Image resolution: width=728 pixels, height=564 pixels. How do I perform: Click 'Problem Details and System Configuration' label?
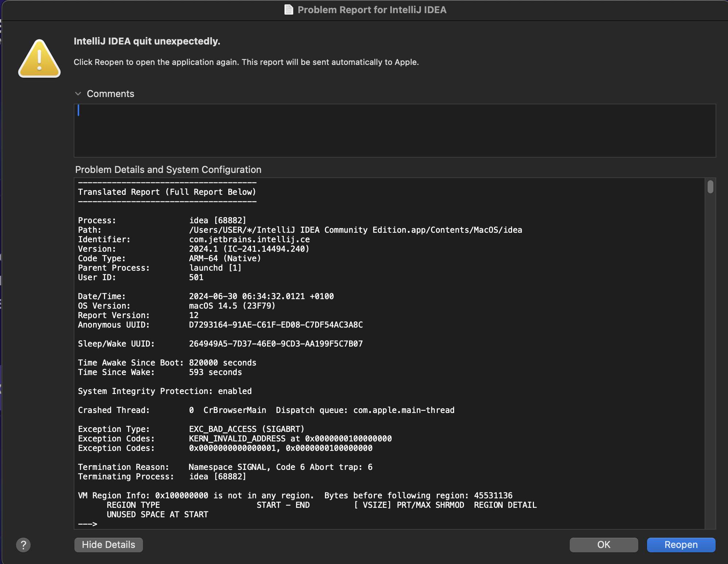pyautogui.click(x=168, y=170)
